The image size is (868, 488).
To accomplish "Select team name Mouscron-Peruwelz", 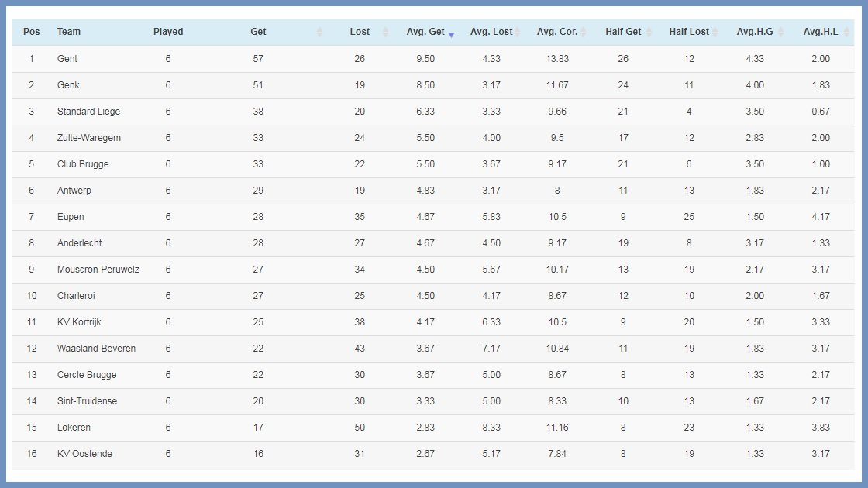I will (x=98, y=270).
